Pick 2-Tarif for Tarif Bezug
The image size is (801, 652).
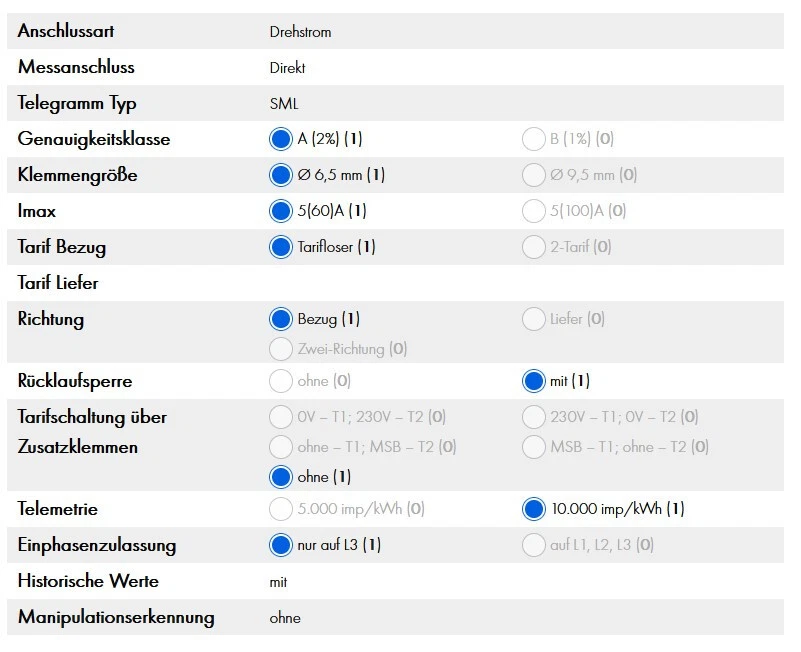(533, 247)
